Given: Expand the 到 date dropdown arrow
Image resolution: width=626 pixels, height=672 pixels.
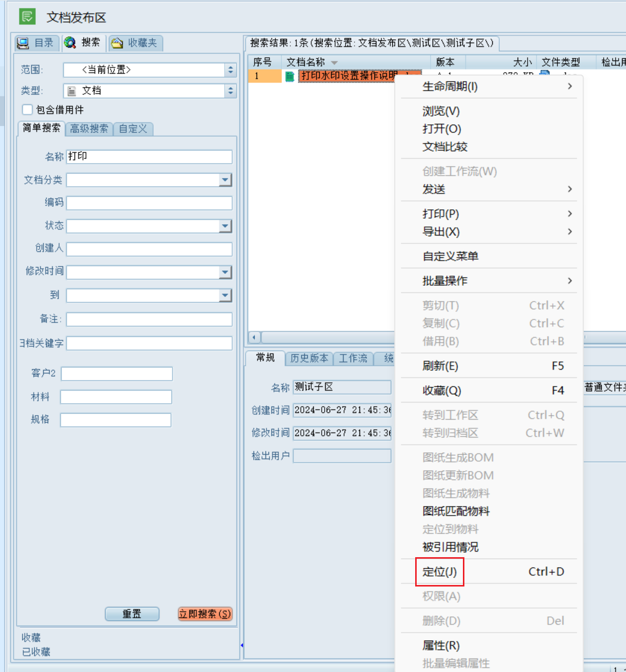Looking at the screenshot, I should coord(225,296).
